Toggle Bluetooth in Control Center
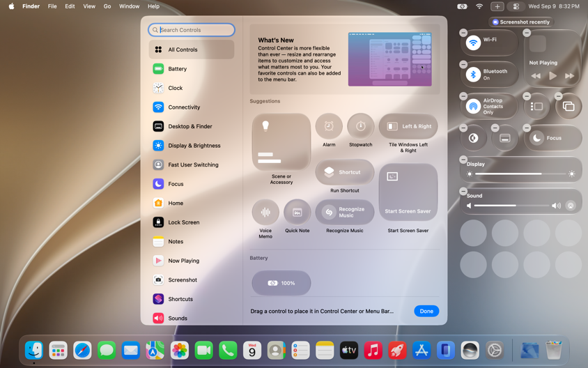This screenshot has height=368, width=588. point(473,75)
